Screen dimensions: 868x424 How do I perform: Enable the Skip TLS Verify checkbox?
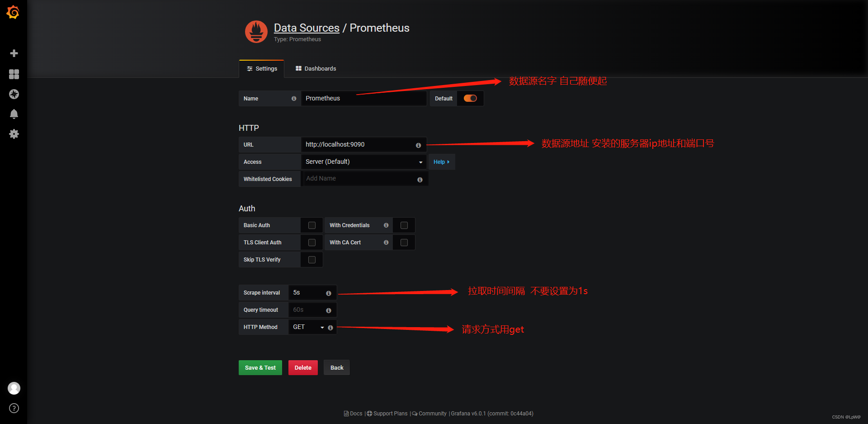(x=312, y=260)
